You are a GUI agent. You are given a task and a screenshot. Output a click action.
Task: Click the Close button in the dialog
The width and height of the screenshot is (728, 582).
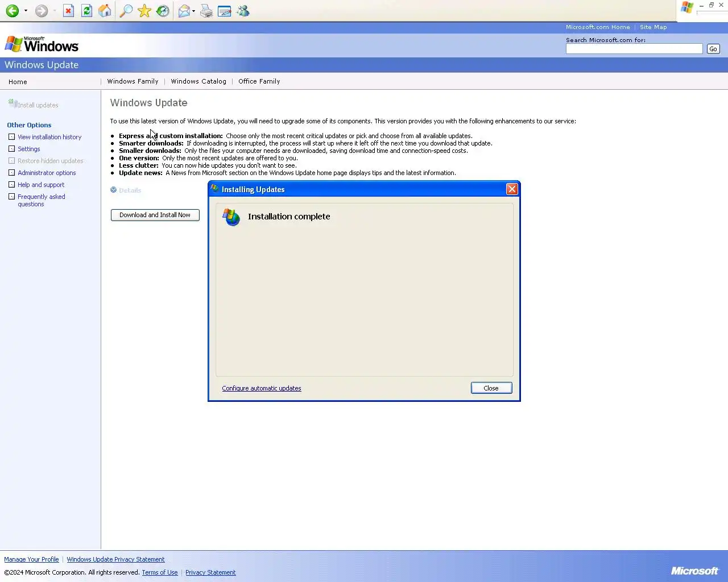click(x=491, y=388)
